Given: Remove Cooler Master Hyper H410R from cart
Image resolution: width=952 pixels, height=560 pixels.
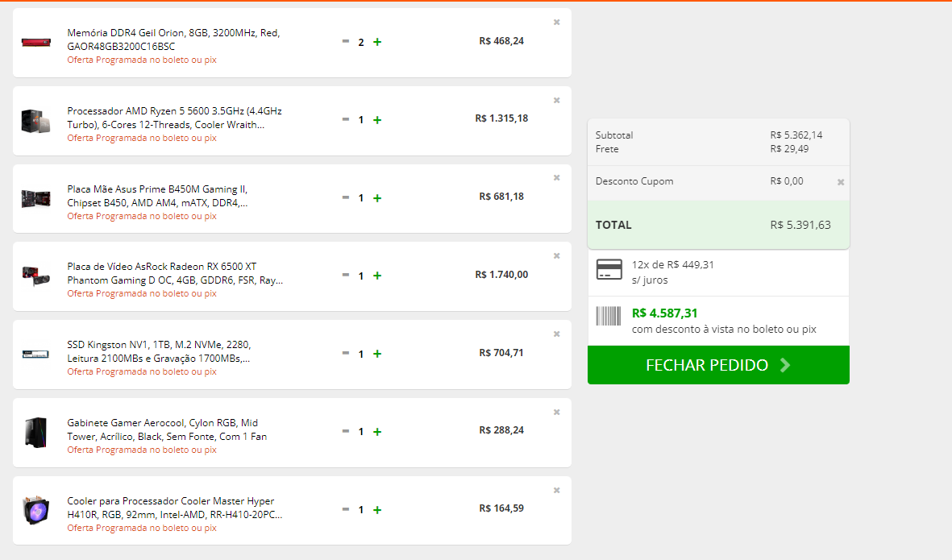Looking at the screenshot, I should [x=557, y=490].
